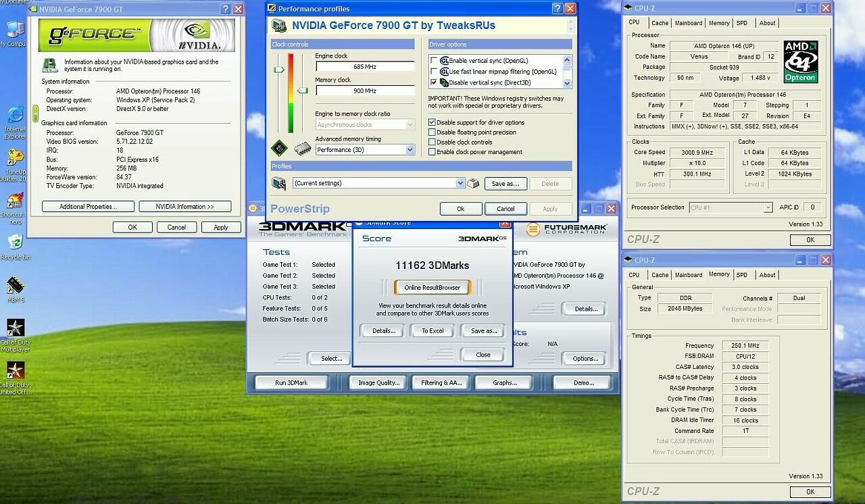This screenshot has width=865, height=504.
Task: Untick Disable vertical sync (Direct3D)
Action: 434,82
